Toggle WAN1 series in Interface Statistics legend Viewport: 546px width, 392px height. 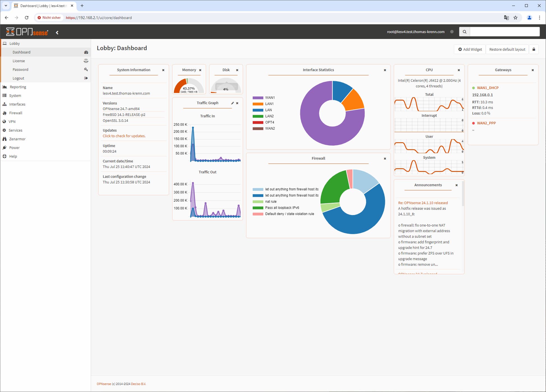coord(264,98)
